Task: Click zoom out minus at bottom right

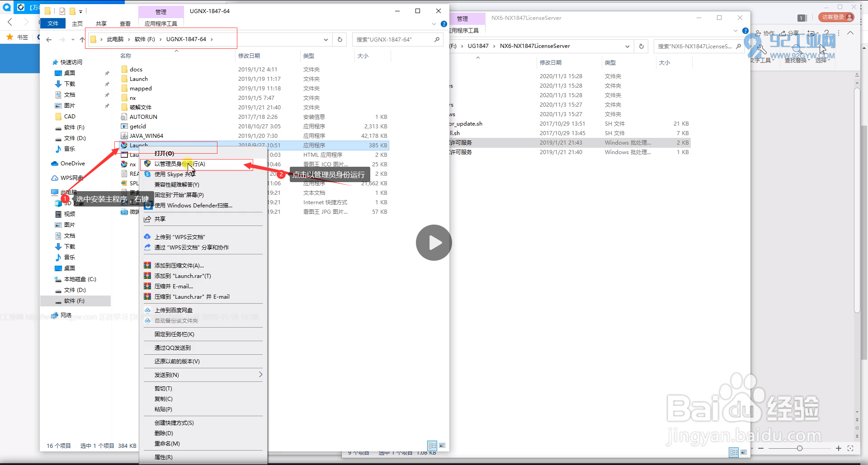Action: coord(761,448)
